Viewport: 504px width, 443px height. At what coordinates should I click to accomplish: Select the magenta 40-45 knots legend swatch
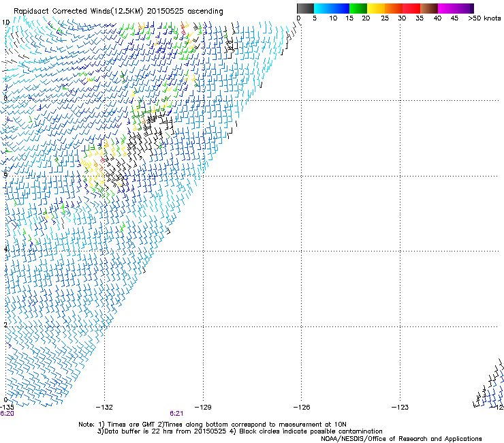(x=447, y=8)
